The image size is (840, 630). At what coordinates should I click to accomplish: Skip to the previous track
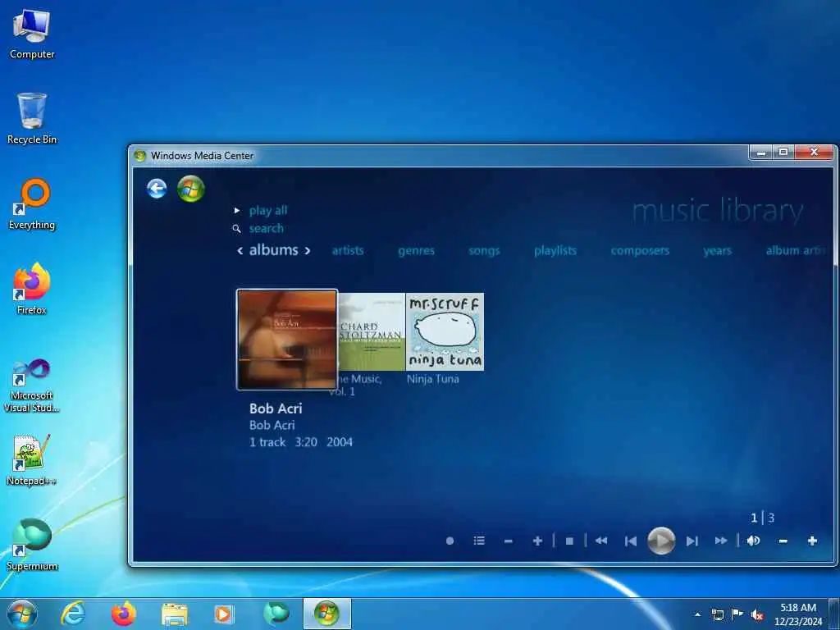[631, 541]
